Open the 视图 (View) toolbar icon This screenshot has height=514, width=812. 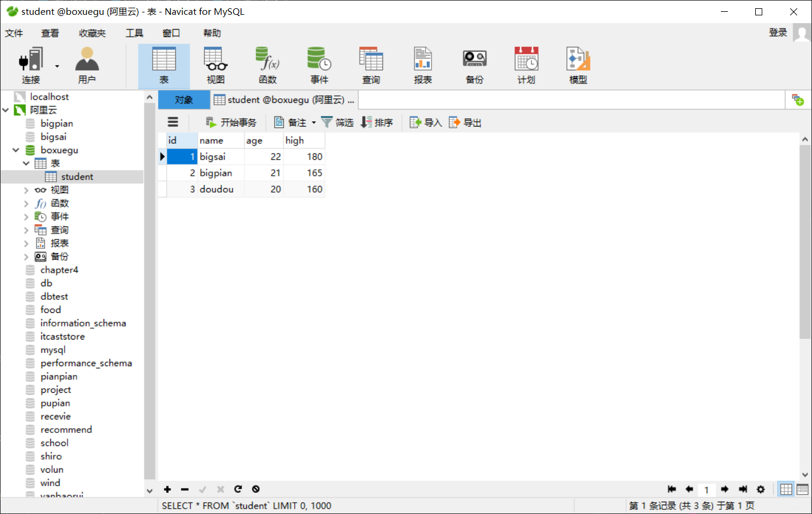click(215, 66)
